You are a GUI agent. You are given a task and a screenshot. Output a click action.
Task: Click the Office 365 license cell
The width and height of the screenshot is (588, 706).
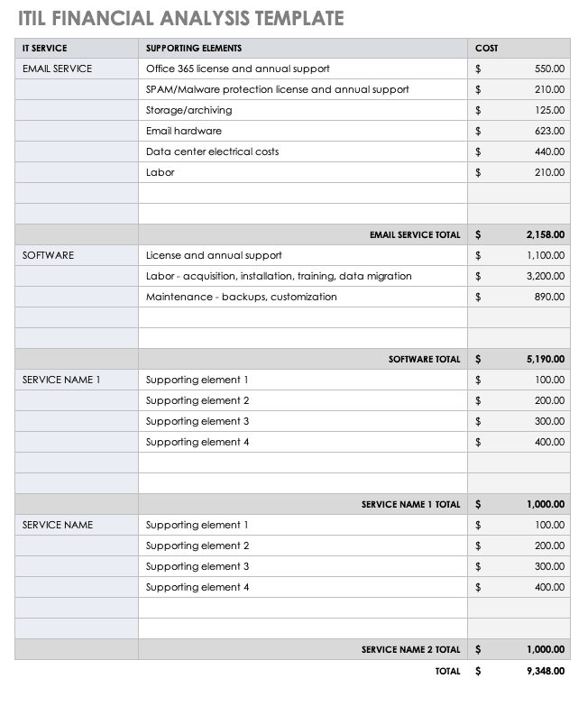click(x=237, y=69)
